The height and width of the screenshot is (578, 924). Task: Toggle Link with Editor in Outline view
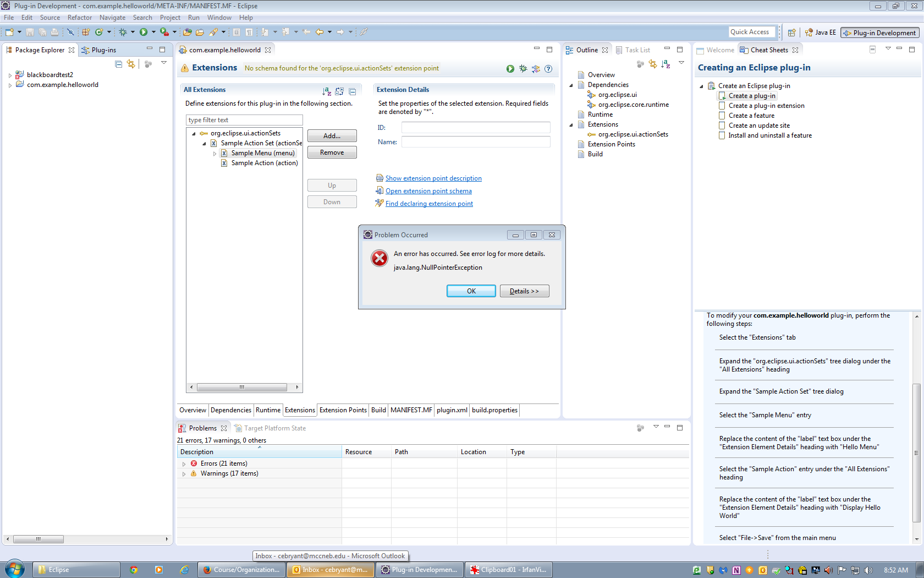click(x=653, y=64)
